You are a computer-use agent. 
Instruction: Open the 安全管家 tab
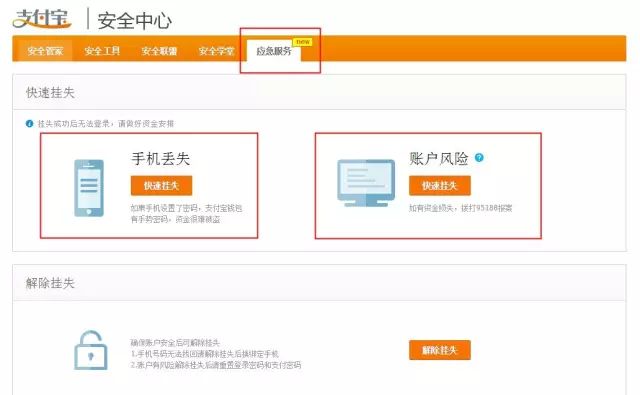(45, 51)
